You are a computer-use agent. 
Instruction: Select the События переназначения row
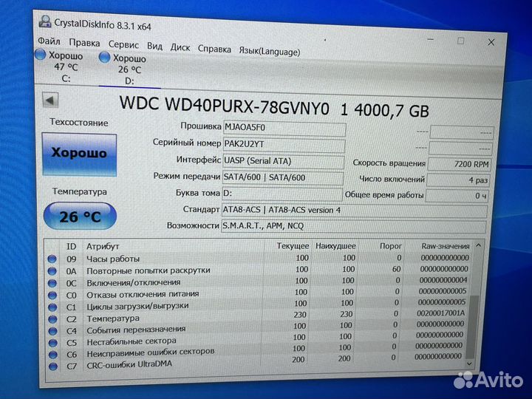pyautogui.click(x=258, y=328)
